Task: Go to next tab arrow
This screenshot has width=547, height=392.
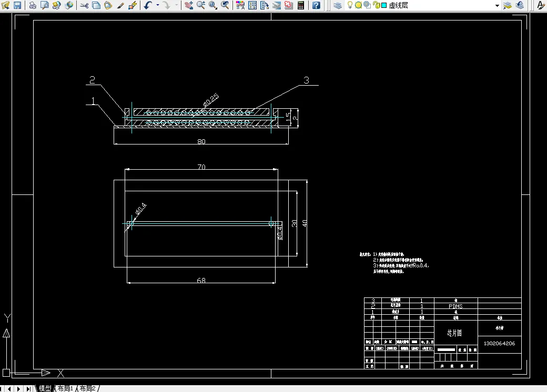Action: 18,388
